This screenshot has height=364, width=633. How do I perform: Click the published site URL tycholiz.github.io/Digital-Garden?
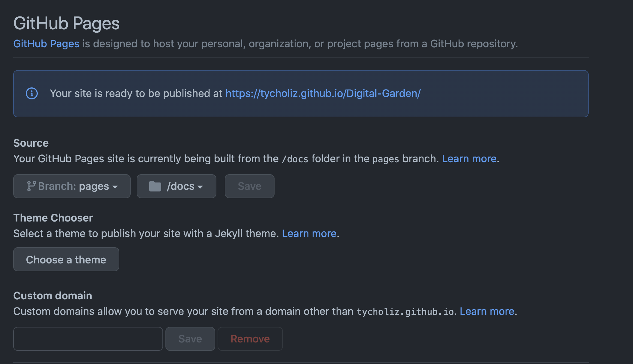[322, 93]
